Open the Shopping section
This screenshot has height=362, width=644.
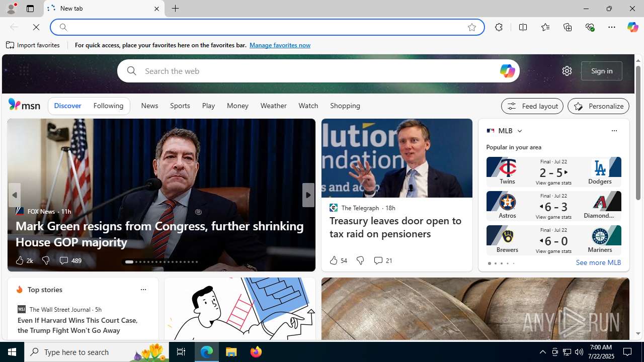pos(345,106)
